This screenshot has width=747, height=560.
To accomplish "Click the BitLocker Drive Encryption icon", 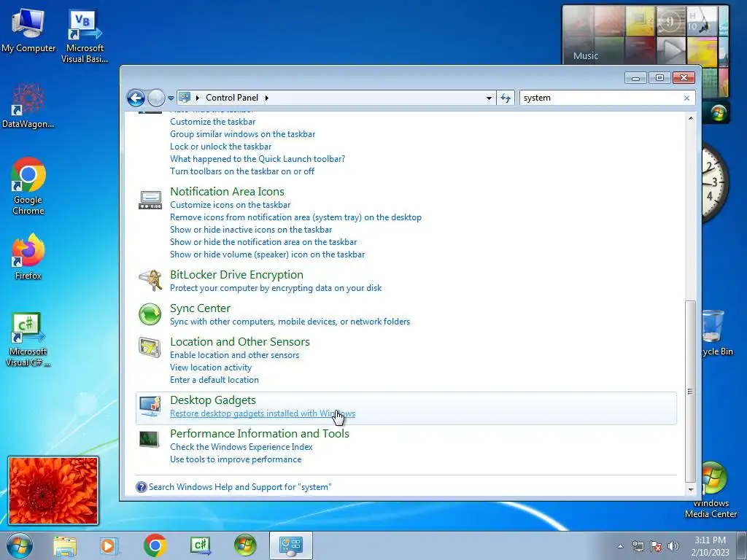I will (x=150, y=281).
